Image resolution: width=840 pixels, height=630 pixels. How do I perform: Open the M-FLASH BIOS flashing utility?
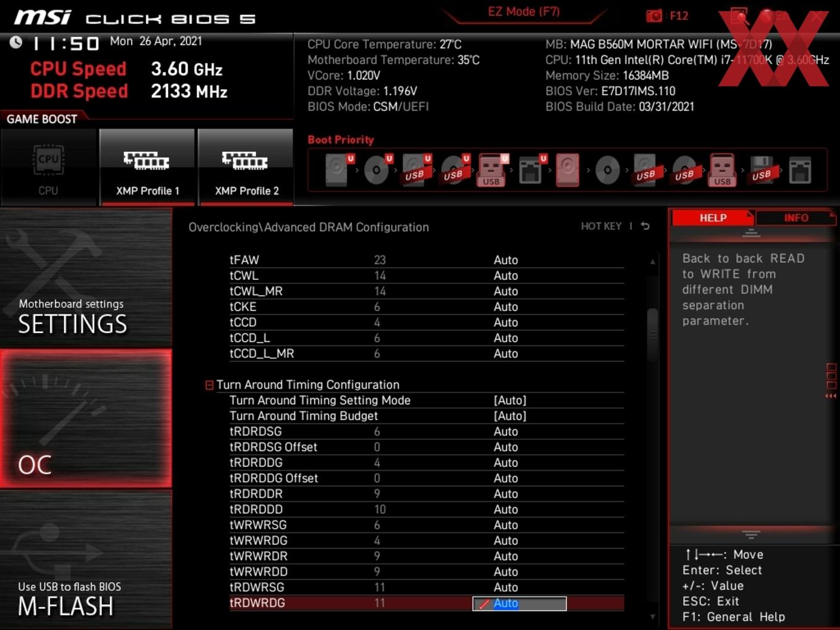pyautogui.click(x=86, y=560)
